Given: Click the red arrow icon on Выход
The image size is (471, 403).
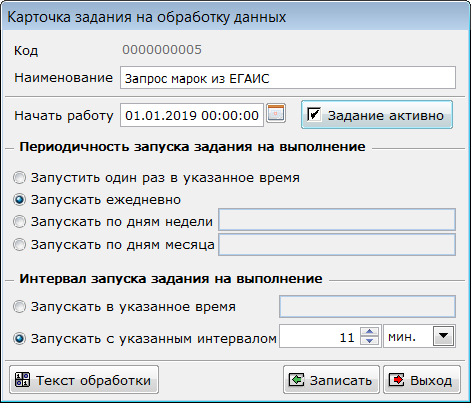Looking at the screenshot, I should click(x=396, y=379).
